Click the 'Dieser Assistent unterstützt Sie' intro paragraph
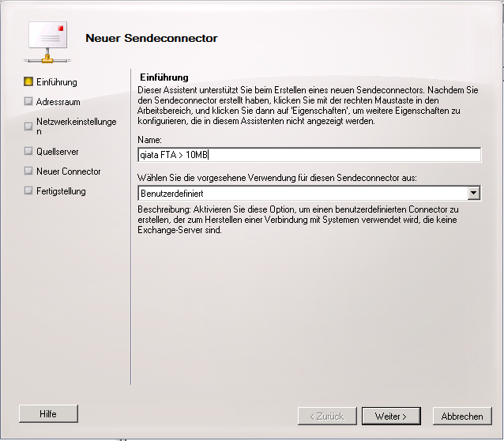 (x=308, y=105)
